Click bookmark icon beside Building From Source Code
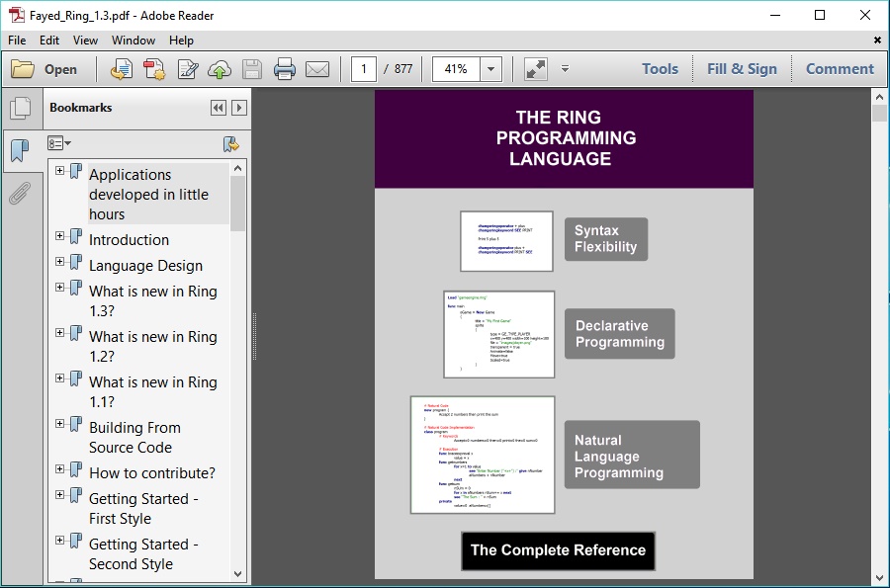Image resolution: width=890 pixels, height=588 pixels. [x=76, y=424]
